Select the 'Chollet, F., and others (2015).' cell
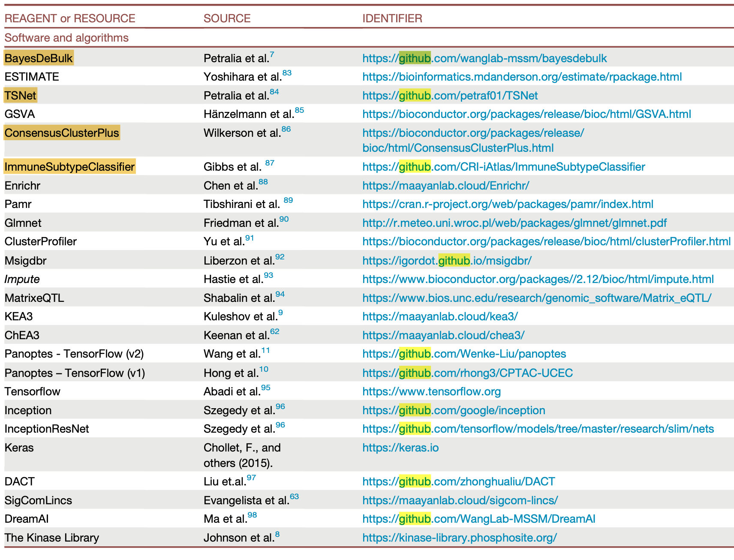Screen dimensions: 734x560 point(242,455)
